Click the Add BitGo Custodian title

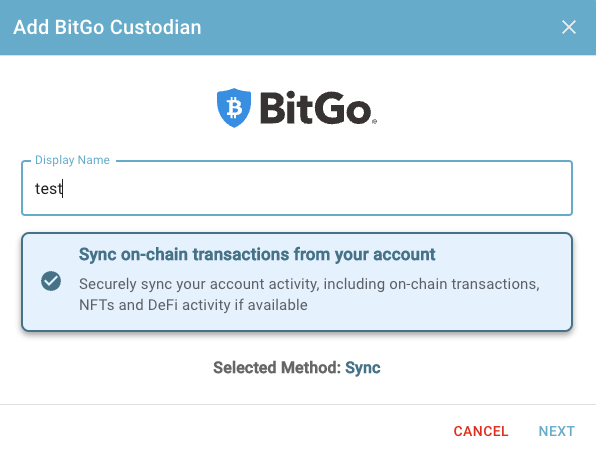[107, 27]
